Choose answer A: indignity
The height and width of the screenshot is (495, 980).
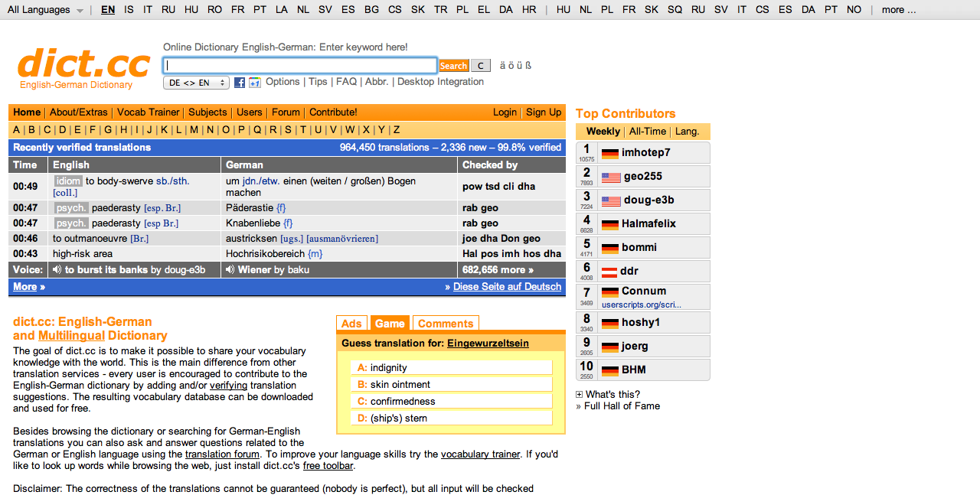click(x=452, y=368)
